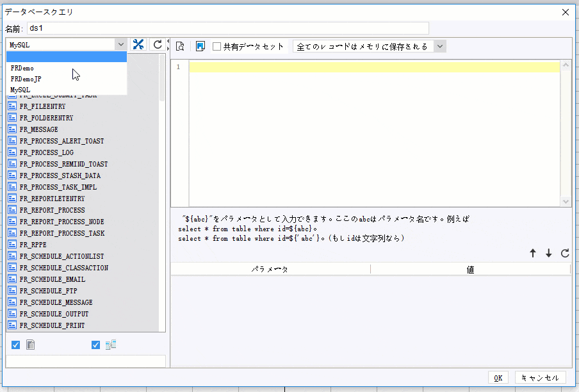Screen dimensions: 579x392
Task: Click the パラメータ column header
Action: (270, 270)
